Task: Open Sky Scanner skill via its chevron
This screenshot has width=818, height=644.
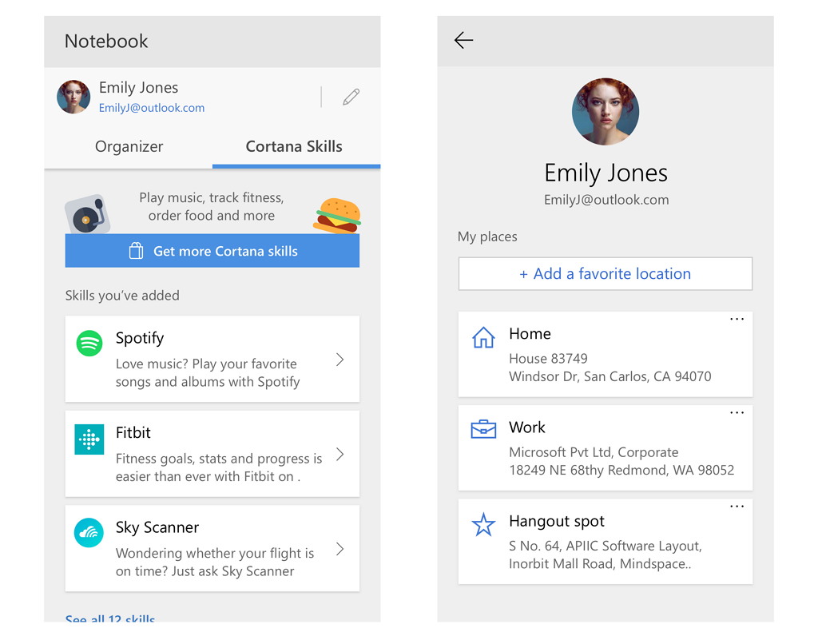Action: (340, 548)
